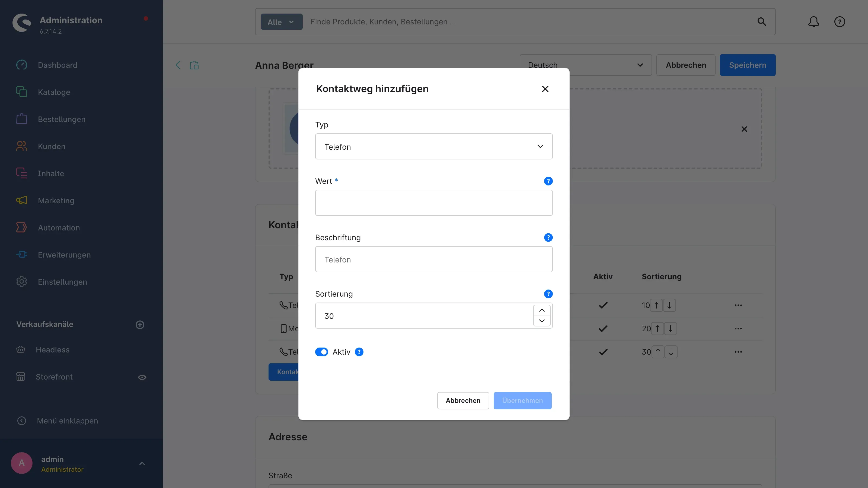Open actions menu for sorting 30 row
Image resolution: width=868 pixels, height=488 pixels.
point(738,352)
